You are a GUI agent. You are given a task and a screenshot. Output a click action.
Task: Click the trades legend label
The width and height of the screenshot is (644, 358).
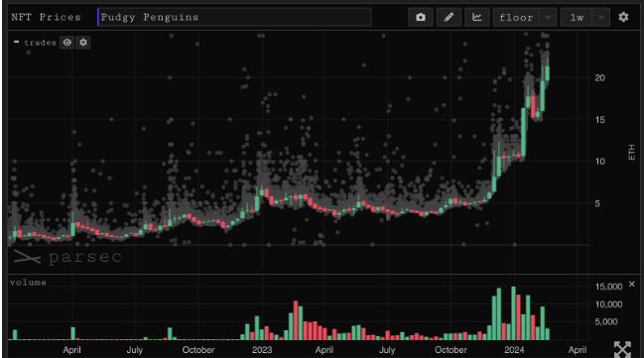click(40, 43)
